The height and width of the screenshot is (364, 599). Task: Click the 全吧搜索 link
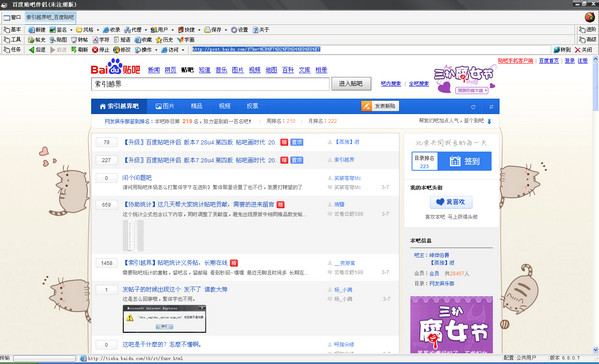pyautogui.click(x=419, y=84)
